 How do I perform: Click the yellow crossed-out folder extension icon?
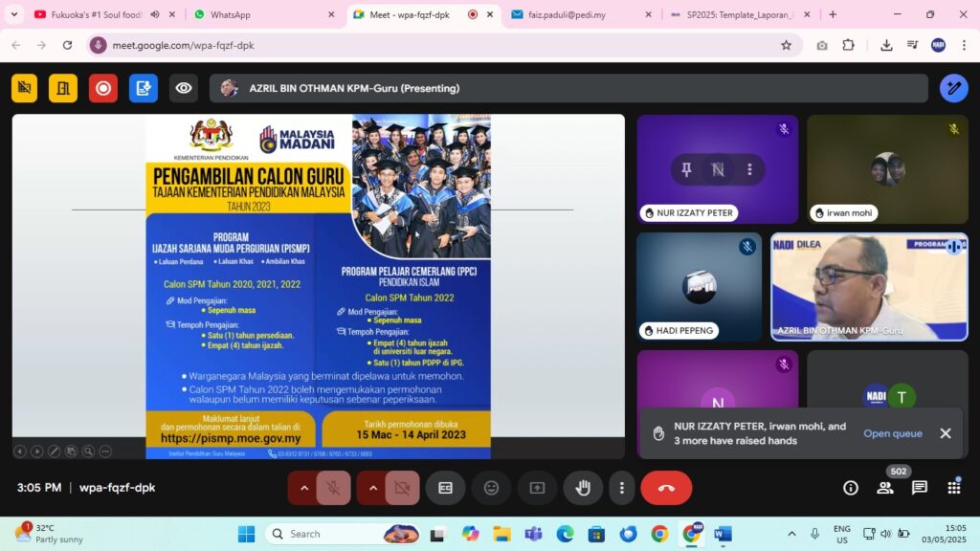24,88
